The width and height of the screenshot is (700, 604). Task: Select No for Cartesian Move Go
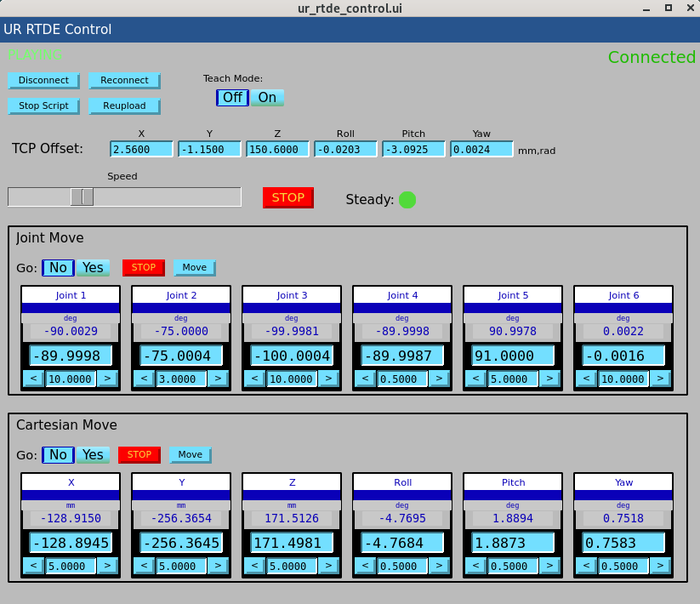(x=58, y=454)
